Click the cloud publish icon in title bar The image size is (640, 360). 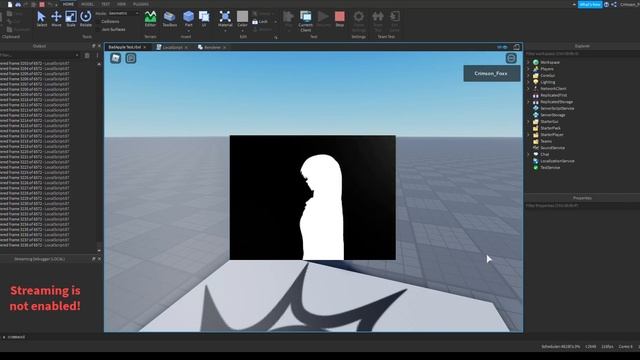[x=18, y=4]
